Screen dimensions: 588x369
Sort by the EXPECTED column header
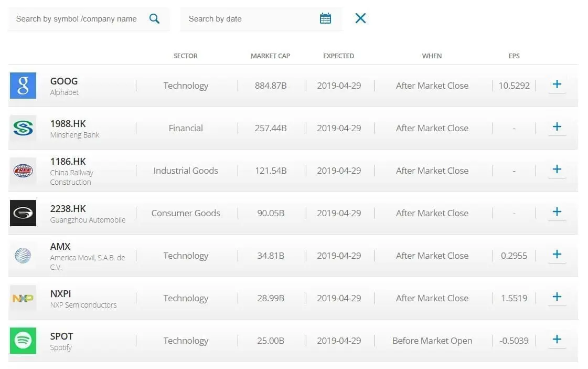tap(339, 56)
